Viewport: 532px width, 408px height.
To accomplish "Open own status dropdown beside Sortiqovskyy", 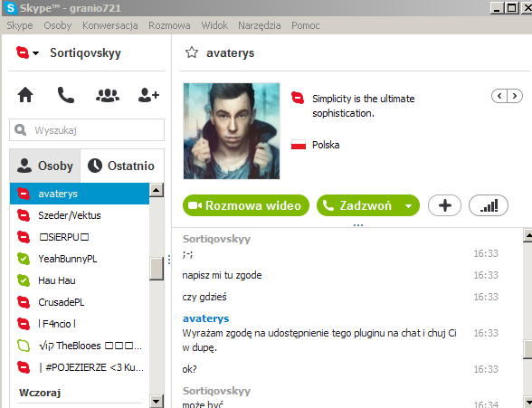I will tap(35, 53).
